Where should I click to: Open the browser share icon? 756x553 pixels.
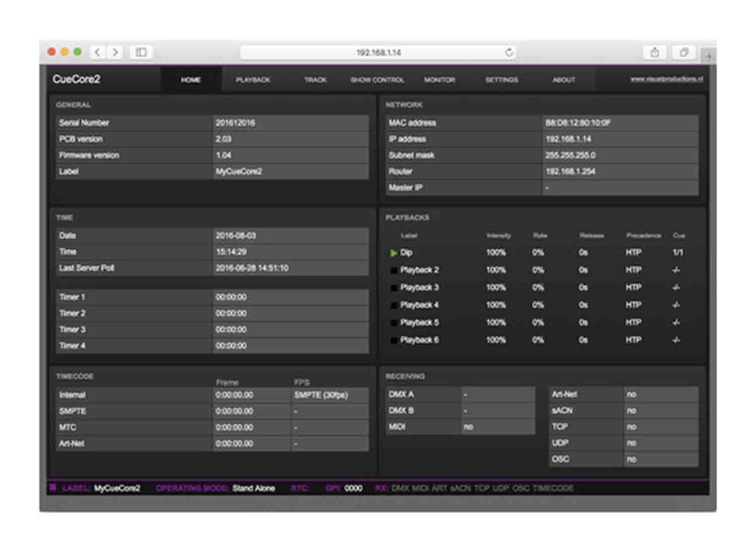pos(655,52)
